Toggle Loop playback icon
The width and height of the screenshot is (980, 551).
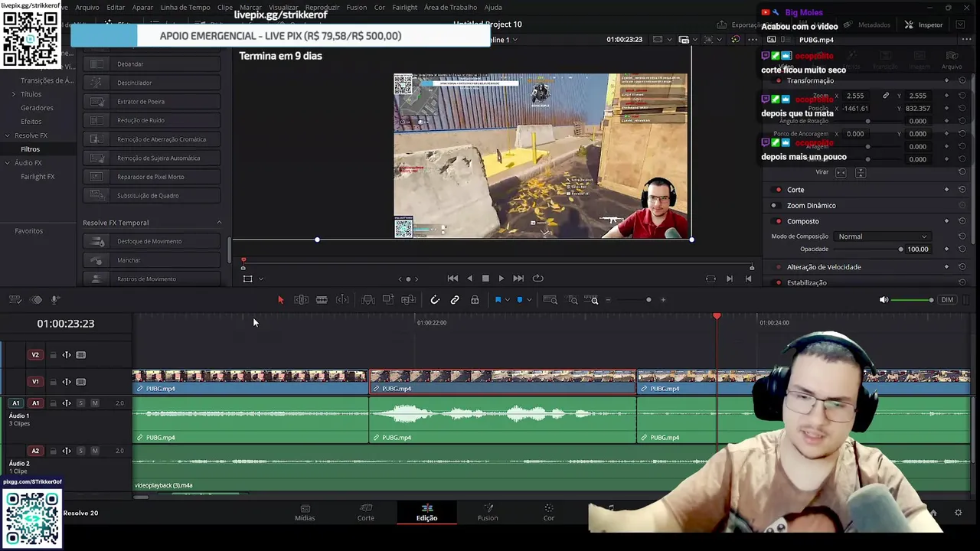537,279
